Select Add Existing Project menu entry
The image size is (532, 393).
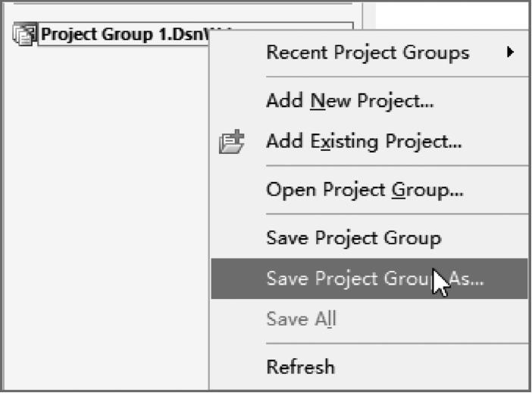364,141
